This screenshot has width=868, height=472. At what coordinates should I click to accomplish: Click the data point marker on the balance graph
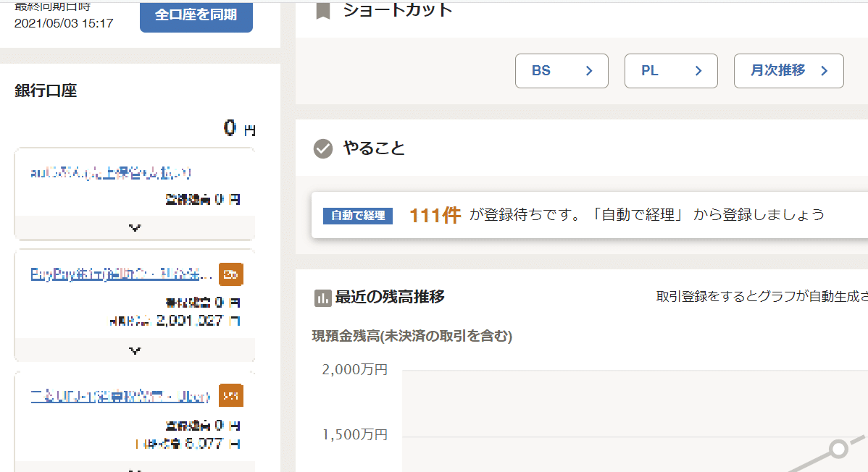click(839, 449)
